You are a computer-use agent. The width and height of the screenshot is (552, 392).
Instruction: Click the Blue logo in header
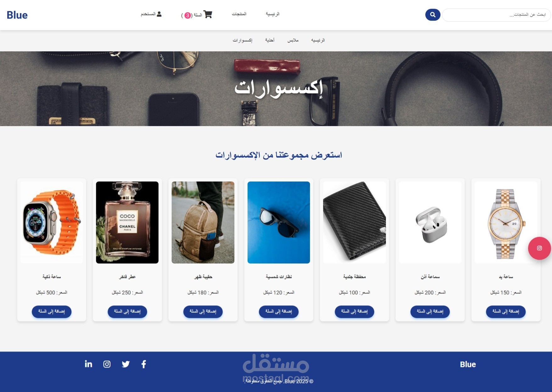point(17,15)
